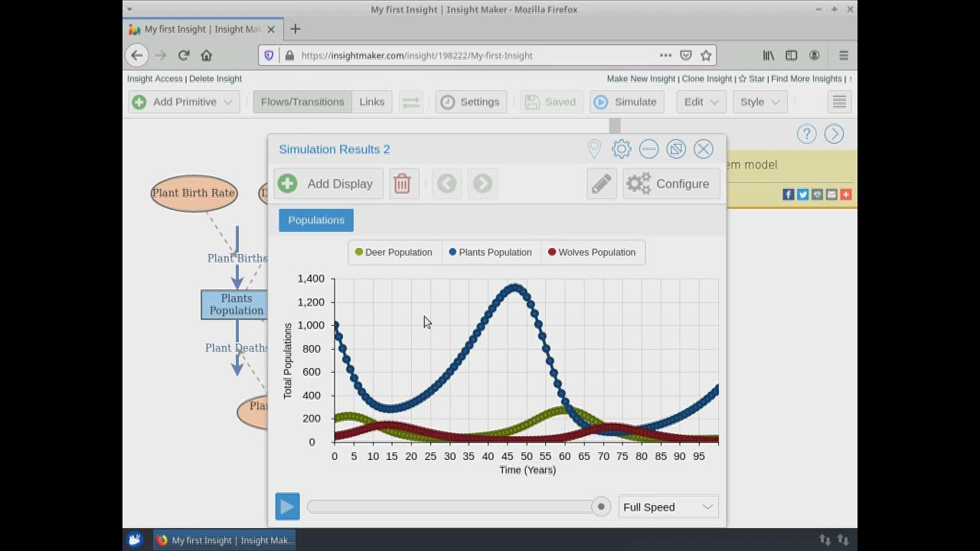Click the pencil edit display icon
This screenshot has width=980, height=551.
click(602, 184)
